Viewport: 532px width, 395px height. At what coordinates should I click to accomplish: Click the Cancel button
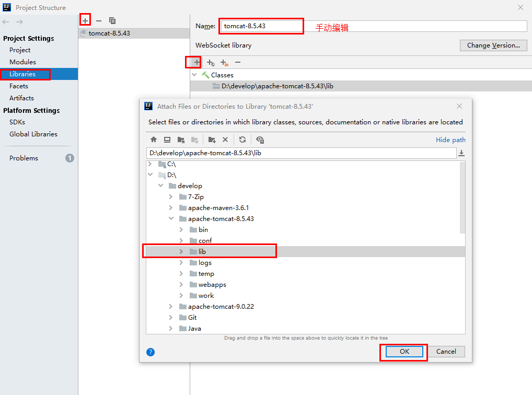(x=446, y=352)
